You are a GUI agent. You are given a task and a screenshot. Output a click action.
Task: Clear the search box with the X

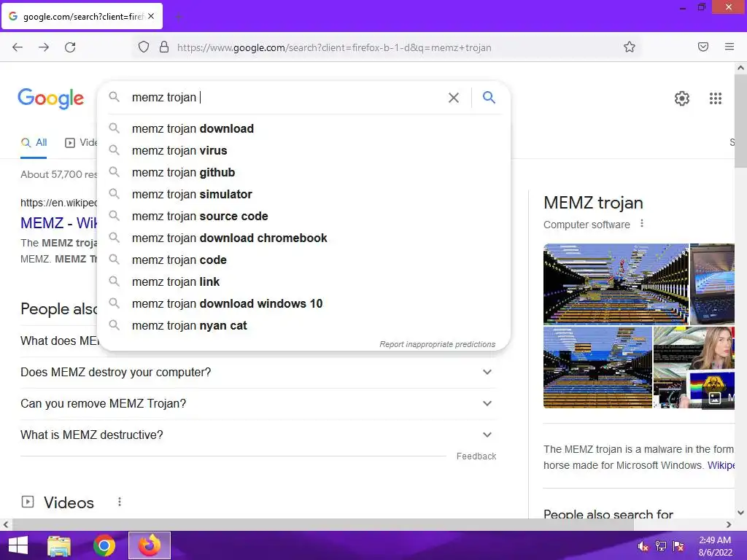pyautogui.click(x=454, y=98)
